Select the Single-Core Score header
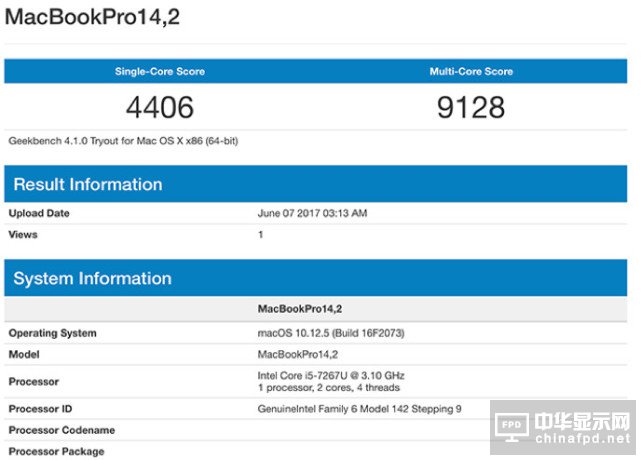 pos(160,72)
